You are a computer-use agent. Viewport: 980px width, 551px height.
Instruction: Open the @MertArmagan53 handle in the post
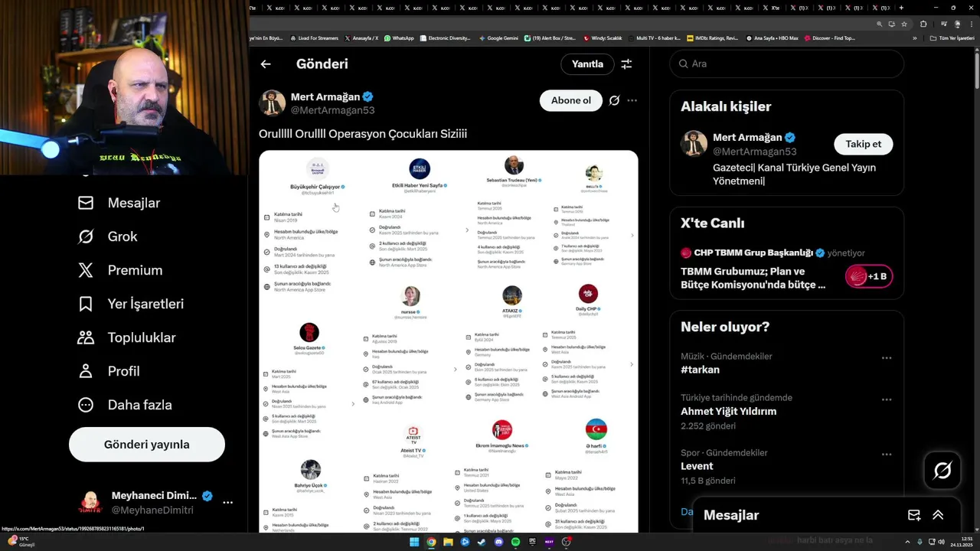coord(333,110)
